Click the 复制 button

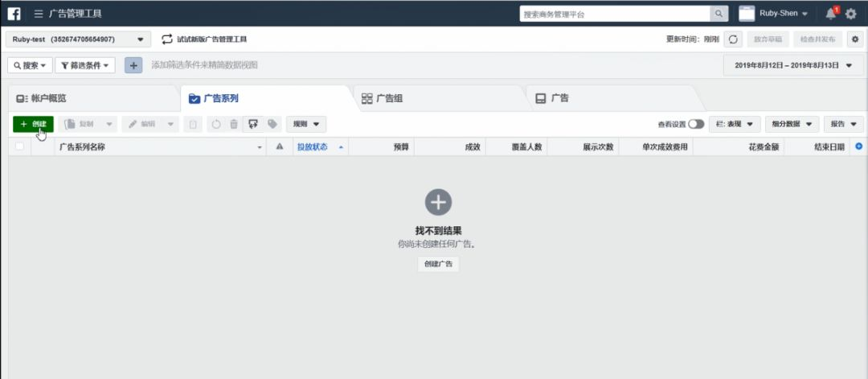[x=81, y=124]
